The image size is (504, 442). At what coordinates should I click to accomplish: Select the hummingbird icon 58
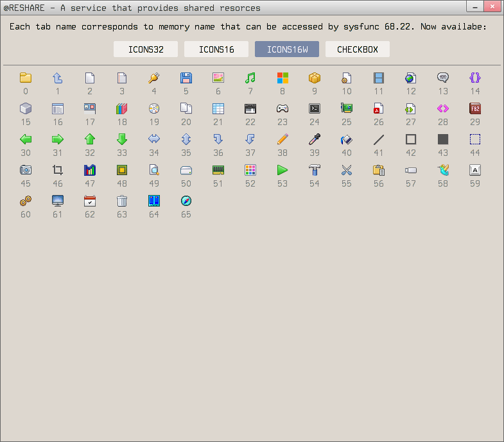pos(443,170)
